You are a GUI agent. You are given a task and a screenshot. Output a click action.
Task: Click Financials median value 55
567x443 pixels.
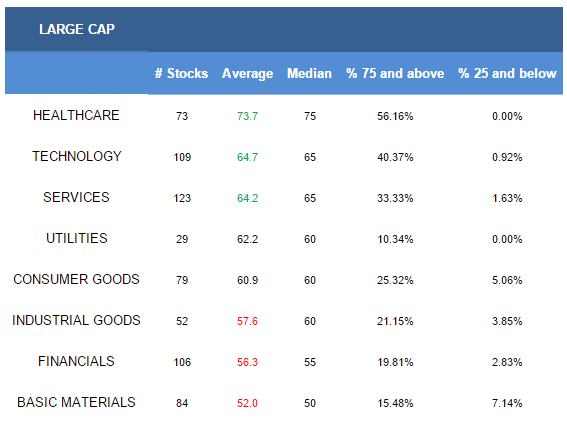pos(310,362)
